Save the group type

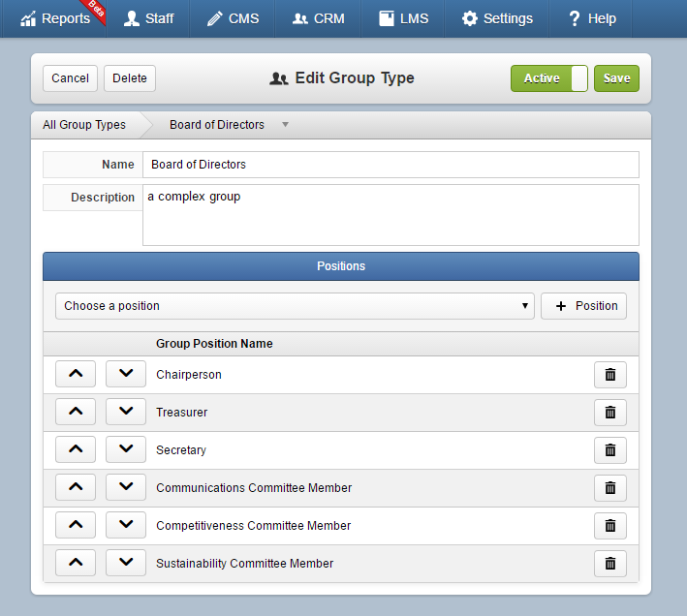click(616, 78)
